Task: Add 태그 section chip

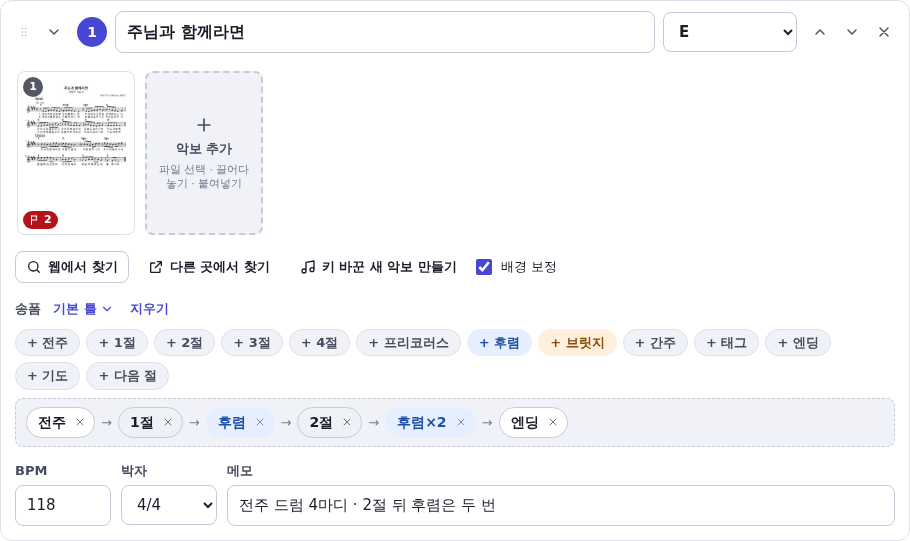Action: click(726, 342)
